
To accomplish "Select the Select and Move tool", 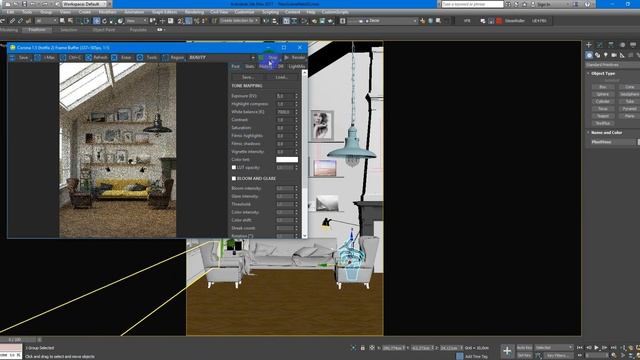I will [96, 21].
